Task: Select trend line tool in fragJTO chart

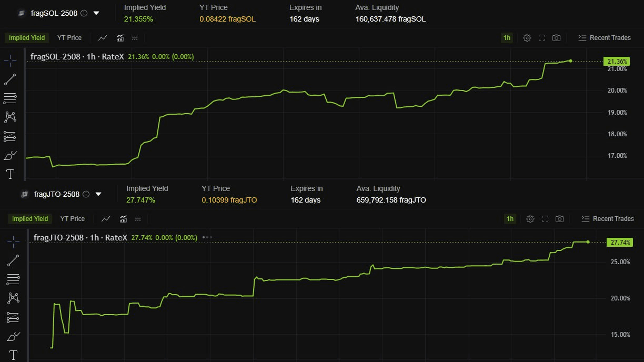Action: (x=13, y=260)
